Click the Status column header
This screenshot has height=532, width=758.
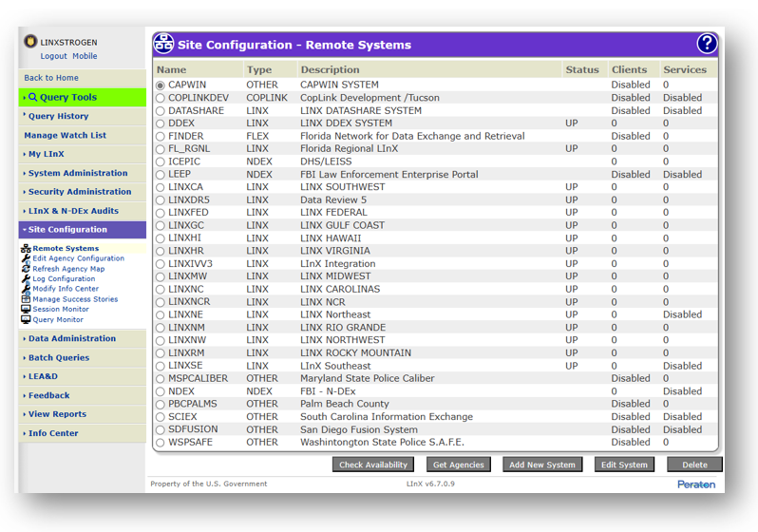[x=582, y=69]
